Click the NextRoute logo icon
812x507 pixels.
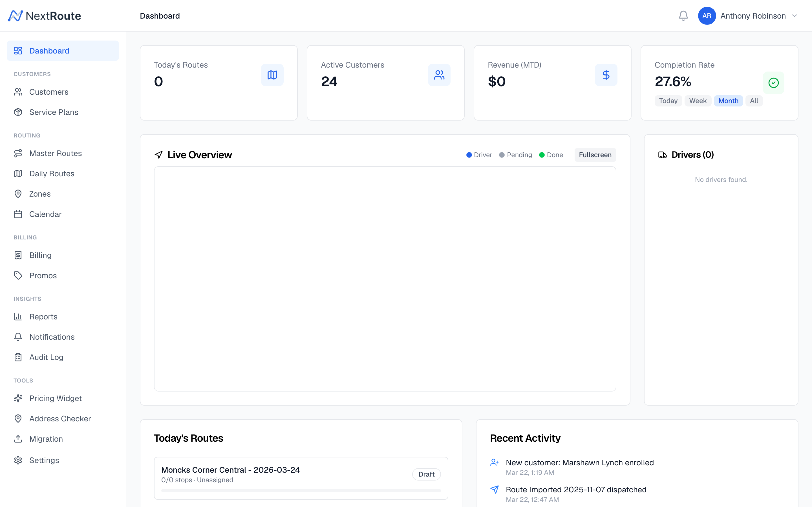coord(16,16)
